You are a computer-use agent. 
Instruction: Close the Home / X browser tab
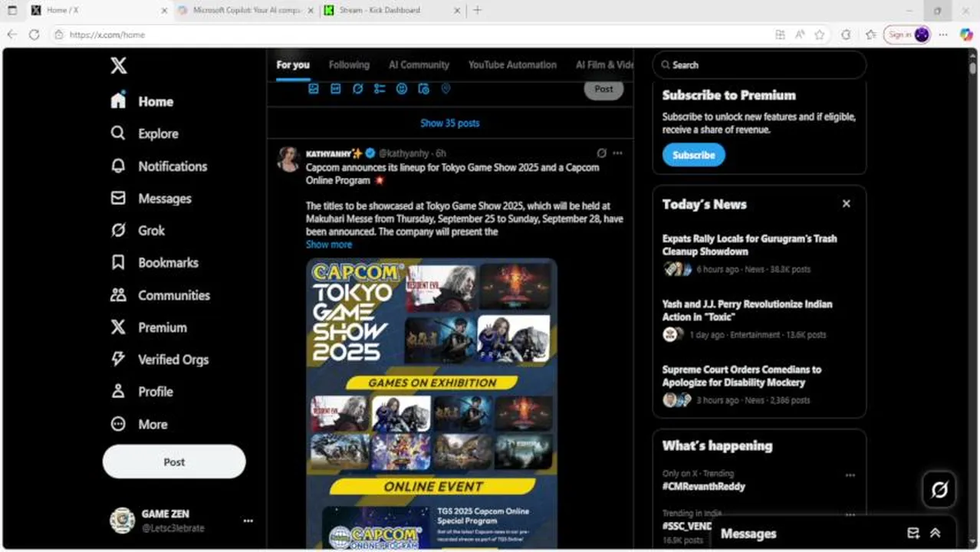click(x=164, y=11)
